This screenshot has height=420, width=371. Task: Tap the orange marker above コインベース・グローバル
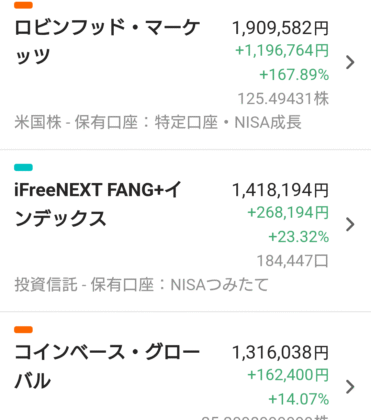23,330
